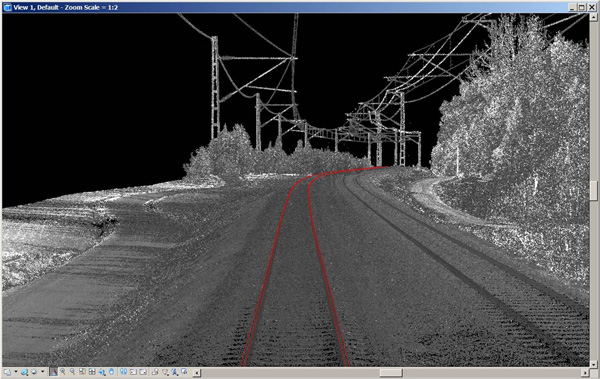The width and height of the screenshot is (600, 379).
Task: Go to View Previous
Action: pos(133,372)
